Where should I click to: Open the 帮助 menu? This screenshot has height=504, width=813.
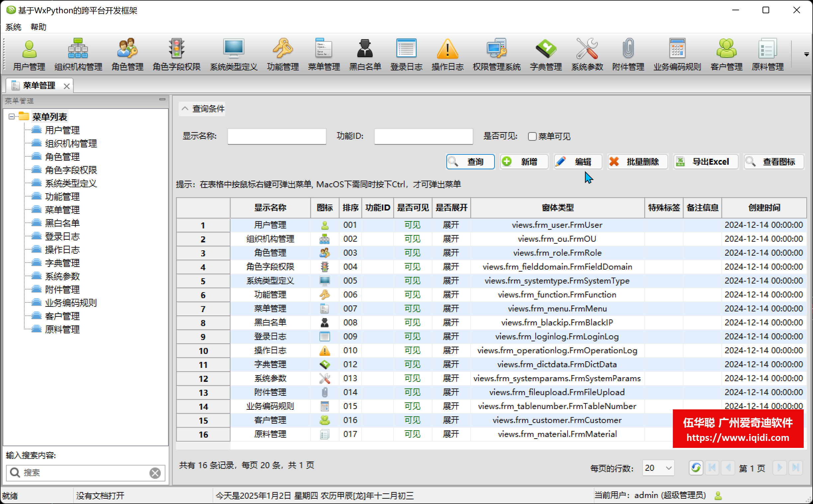tap(38, 27)
